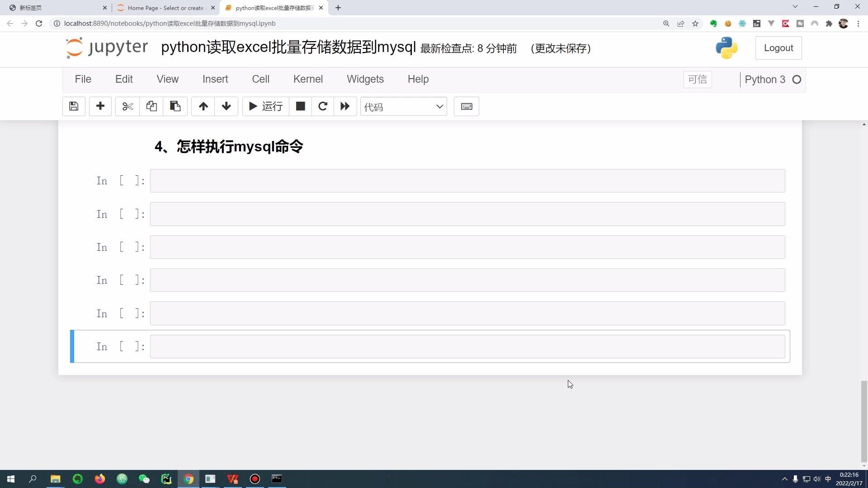Bookmark this page with the star
Viewport: 868px width, 488px height.
pos(695,23)
